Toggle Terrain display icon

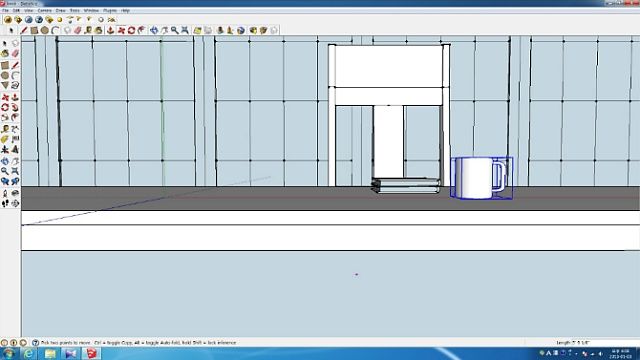point(208,30)
